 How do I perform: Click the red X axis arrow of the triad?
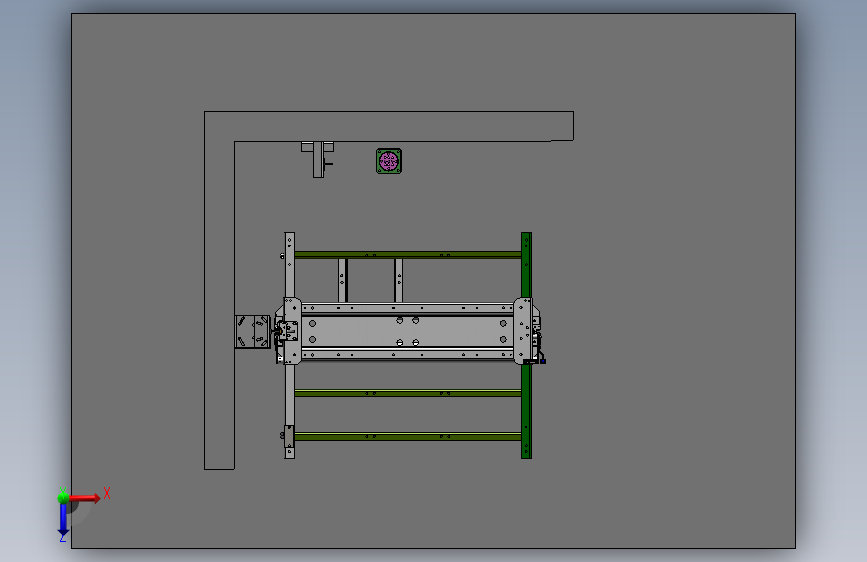click(x=85, y=498)
